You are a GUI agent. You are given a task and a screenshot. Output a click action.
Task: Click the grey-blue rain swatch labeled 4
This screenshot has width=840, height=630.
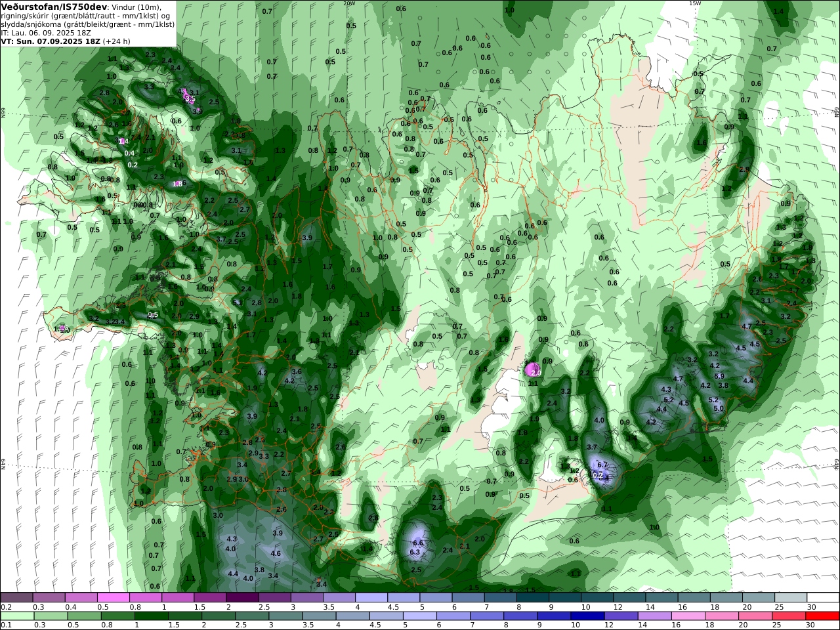[x=352, y=616]
